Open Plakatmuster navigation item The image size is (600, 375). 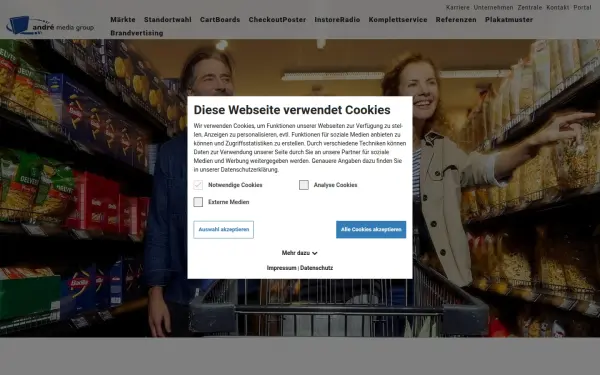tap(509, 20)
